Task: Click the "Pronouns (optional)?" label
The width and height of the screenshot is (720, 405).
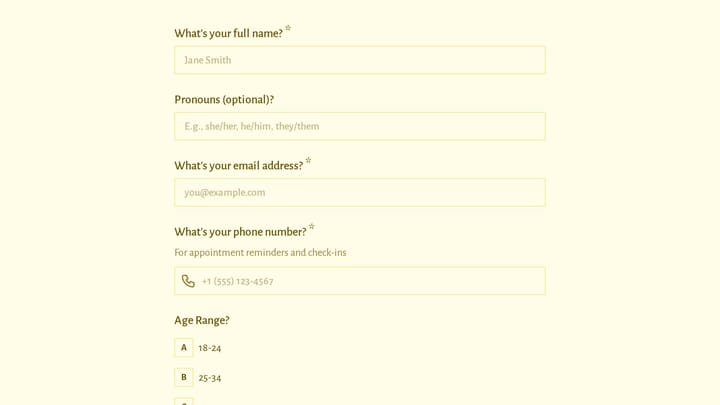Action: (224, 100)
